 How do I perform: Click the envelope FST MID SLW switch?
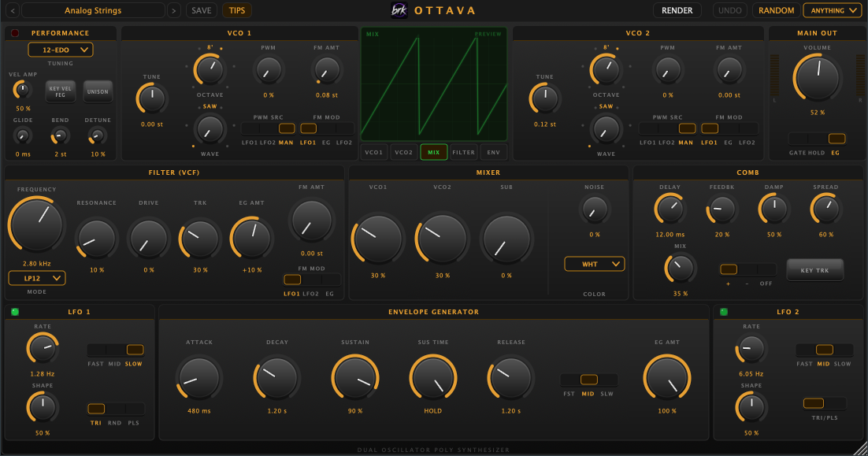click(x=588, y=380)
